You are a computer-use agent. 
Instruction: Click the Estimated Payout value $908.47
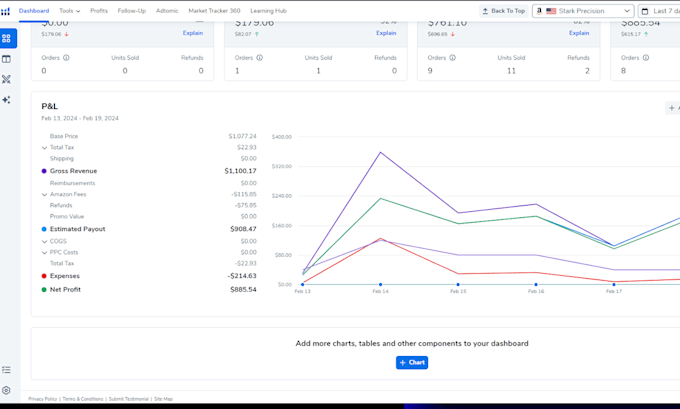coord(243,229)
